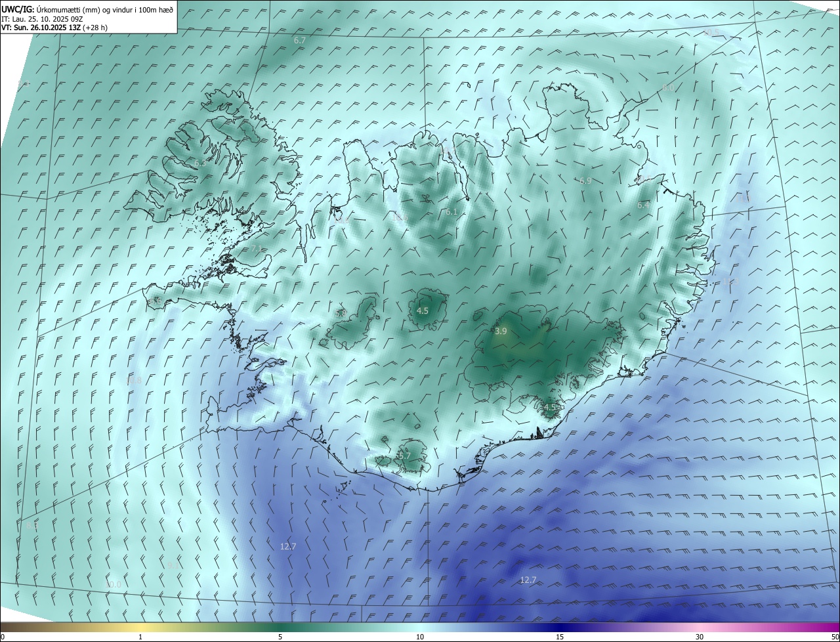Click the 6.4 value label in east Iceland

[x=644, y=205]
